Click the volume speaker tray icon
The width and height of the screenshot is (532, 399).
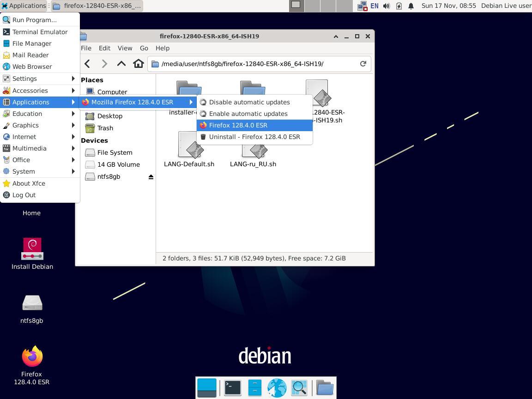pos(387,6)
